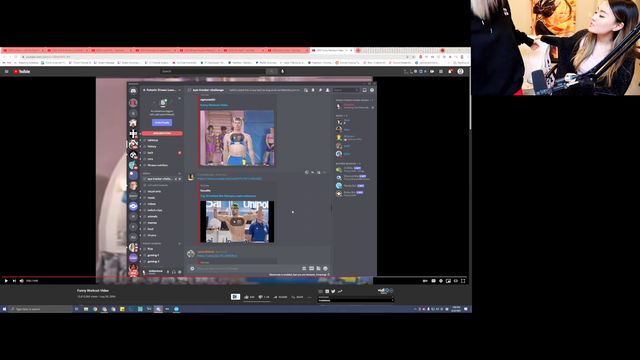Open YouTube apps grid
Image resolution: width=640 pixels, height=360 pixels.
(441, 71)
